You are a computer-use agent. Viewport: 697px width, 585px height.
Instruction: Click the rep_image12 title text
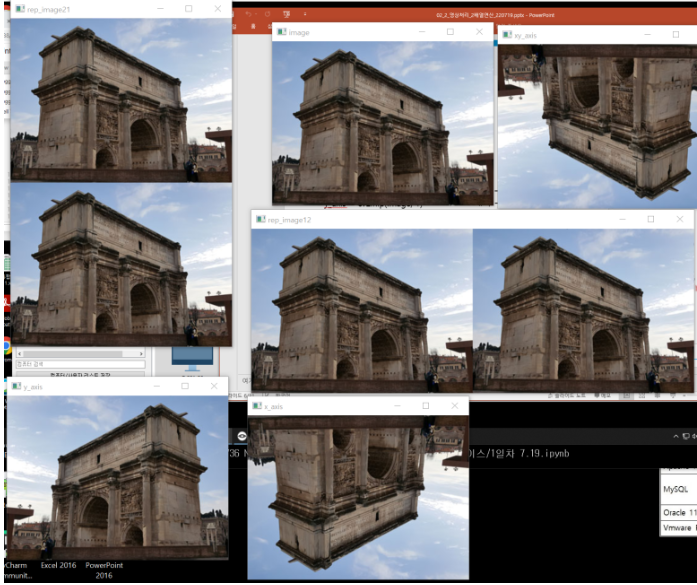(x=289, y=220)
